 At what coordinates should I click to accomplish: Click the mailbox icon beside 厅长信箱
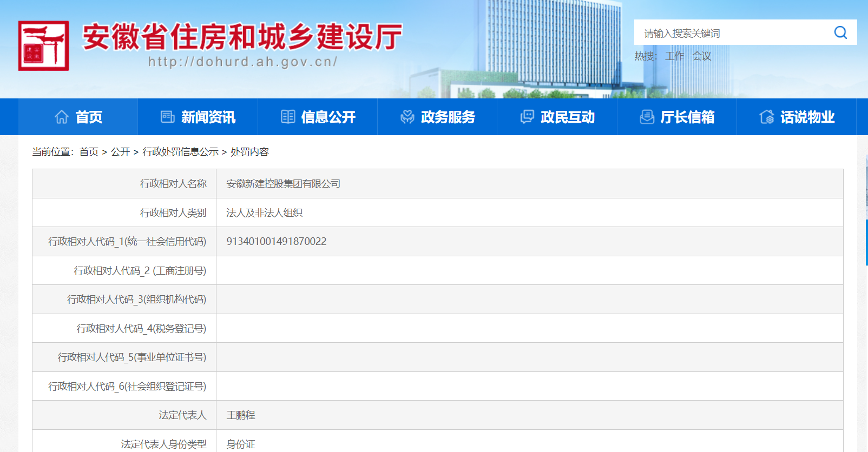(x=647, y=117)
